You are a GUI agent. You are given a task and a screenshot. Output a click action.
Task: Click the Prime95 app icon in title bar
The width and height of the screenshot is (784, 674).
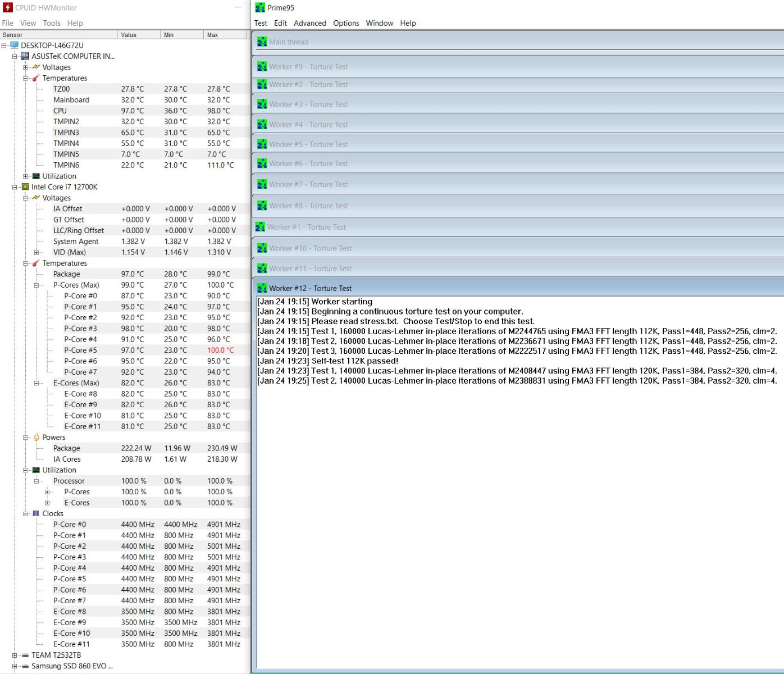[x=260, y=7]
